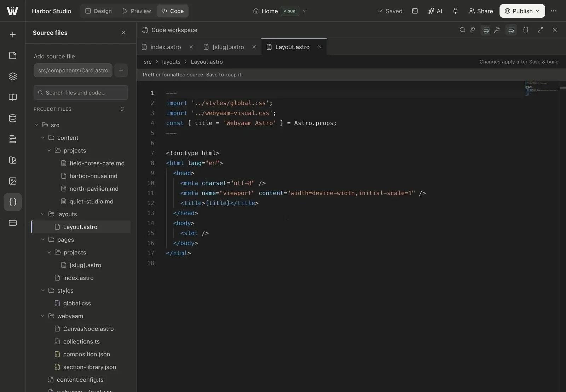Image resolution: width=566 pixels, height=392 pixels.
Task: Switch to the index.astro editor tab
Action: [x=166, y=47]
